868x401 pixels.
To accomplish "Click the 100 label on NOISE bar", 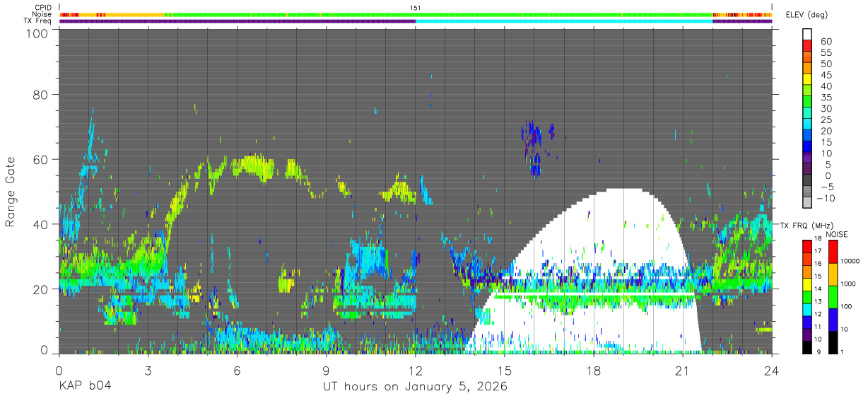I will 848,306.
